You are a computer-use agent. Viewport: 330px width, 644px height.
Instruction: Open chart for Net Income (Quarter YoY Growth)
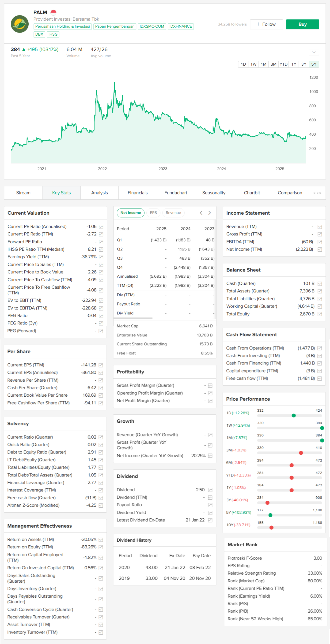[x=210, y=456]
